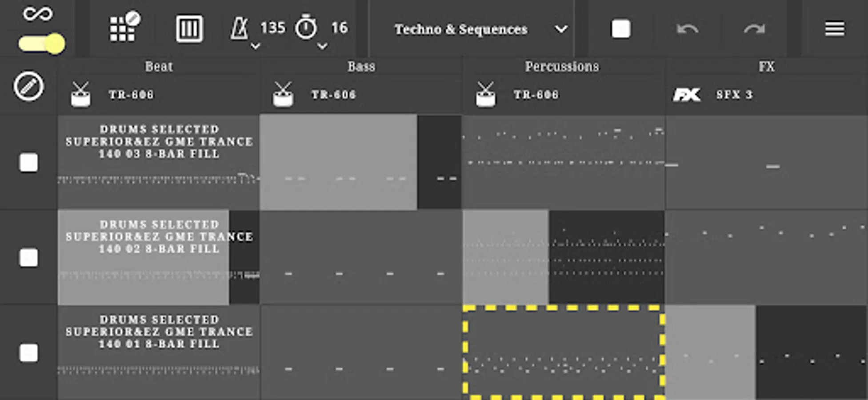Click the metronome tempo icon

[x=240, y=28]
